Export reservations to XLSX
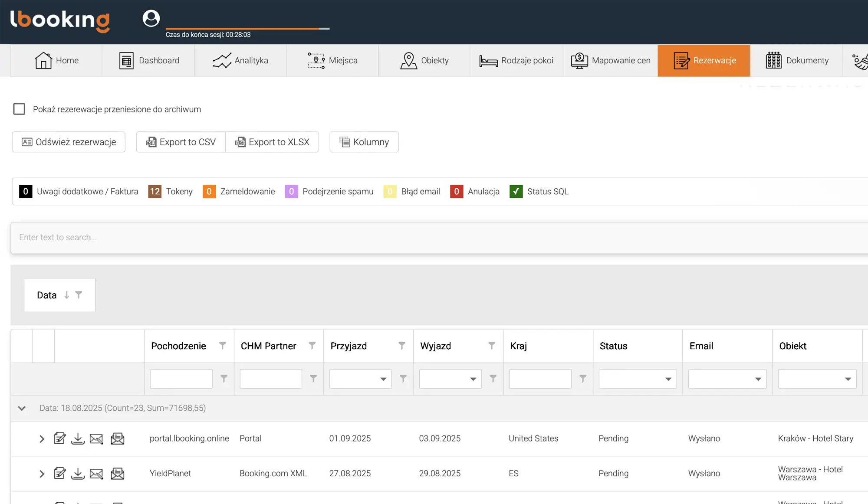Screen dimensions: 868x504 click(272, 142)
